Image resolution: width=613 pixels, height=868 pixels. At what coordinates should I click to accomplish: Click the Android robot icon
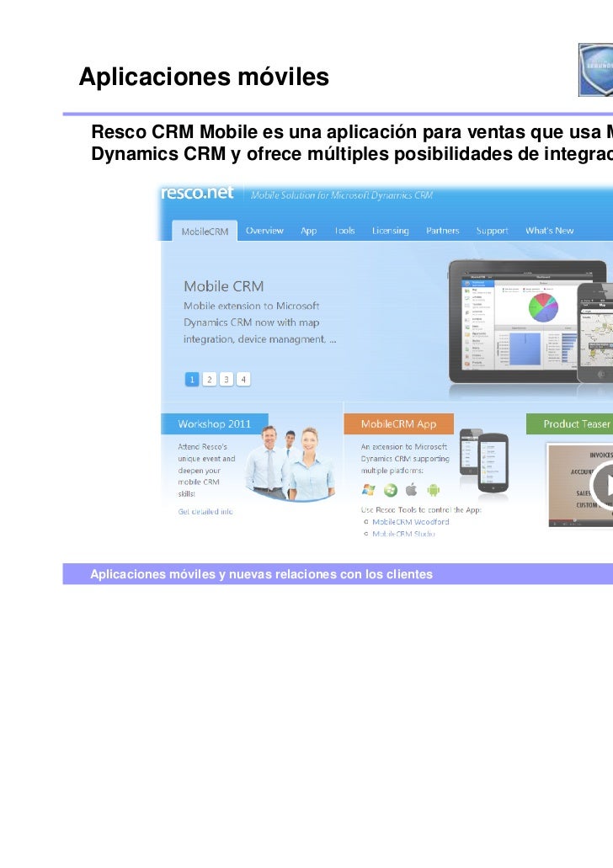coord(433,490)
